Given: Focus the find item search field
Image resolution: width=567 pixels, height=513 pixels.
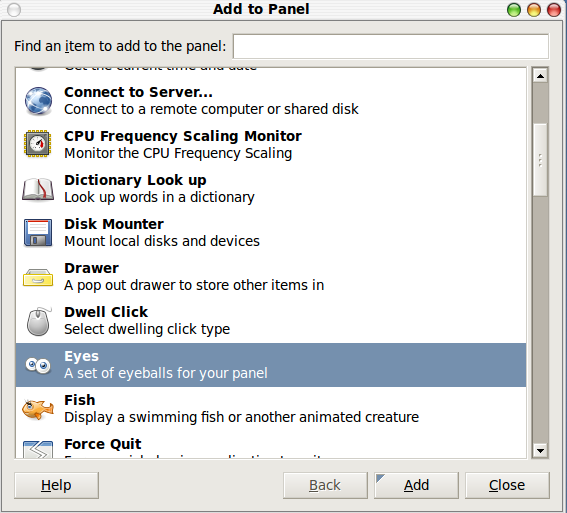Looking at the screenshot, I should click(x=391, y=46).
